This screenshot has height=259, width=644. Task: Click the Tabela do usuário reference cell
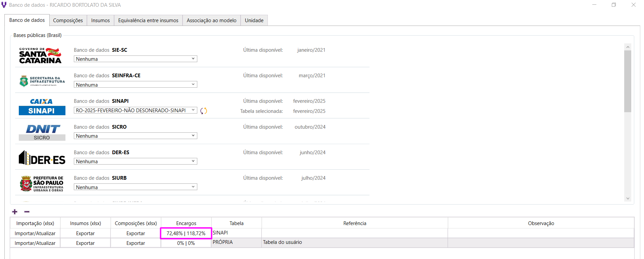[x=355, y=243]
